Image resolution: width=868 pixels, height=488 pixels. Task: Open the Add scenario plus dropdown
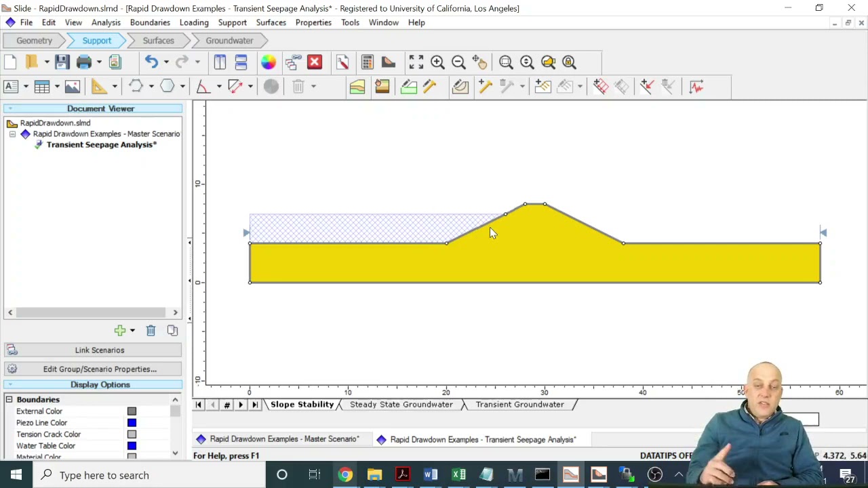point(132,330)
